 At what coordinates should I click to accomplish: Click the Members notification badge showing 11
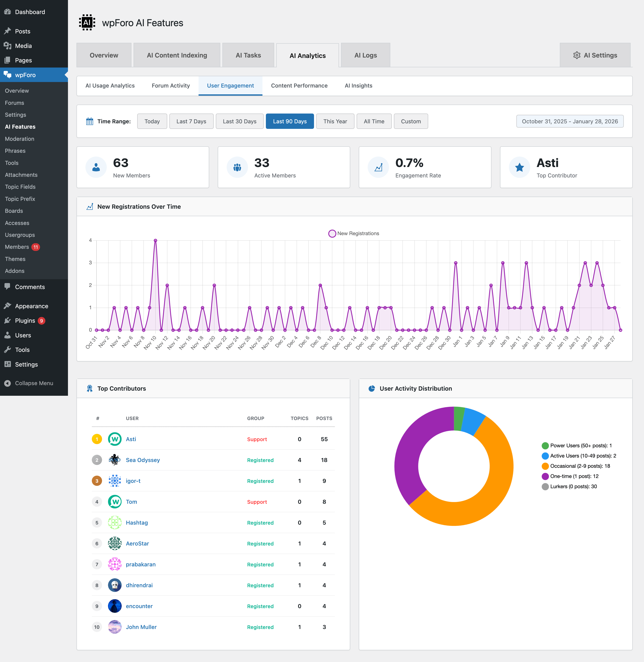[36, 247]
